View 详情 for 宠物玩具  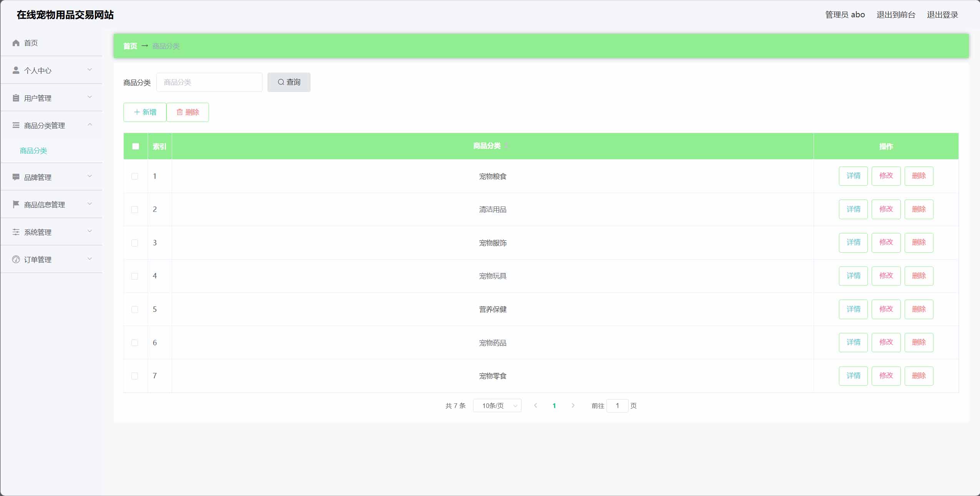tap(853, 276)
